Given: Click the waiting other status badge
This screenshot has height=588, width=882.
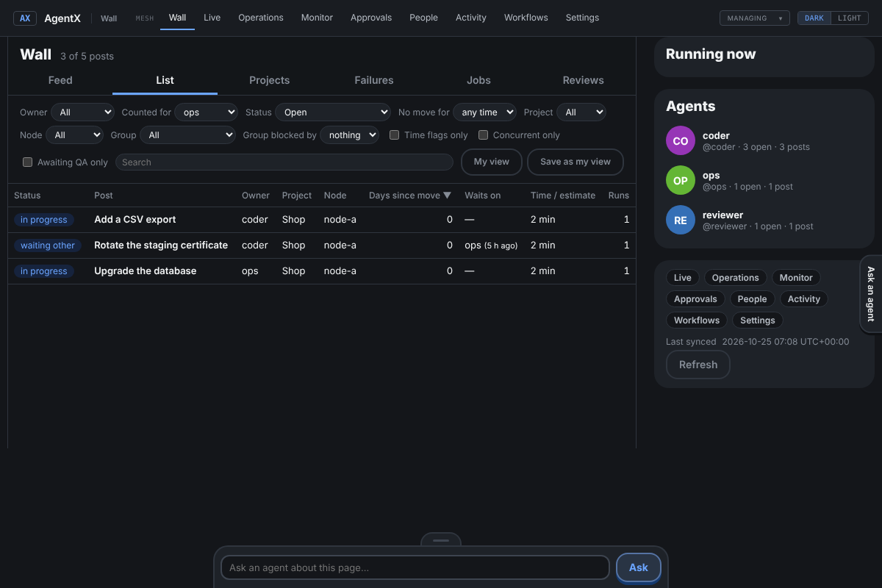Looking at the screenshot, I should [48, 245].
